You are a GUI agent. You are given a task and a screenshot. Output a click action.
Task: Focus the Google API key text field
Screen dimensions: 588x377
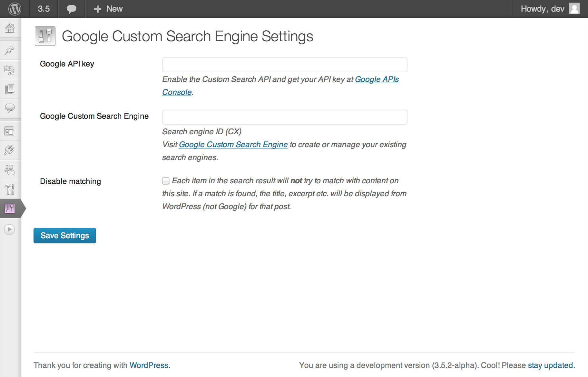click(x=285, y=65)
